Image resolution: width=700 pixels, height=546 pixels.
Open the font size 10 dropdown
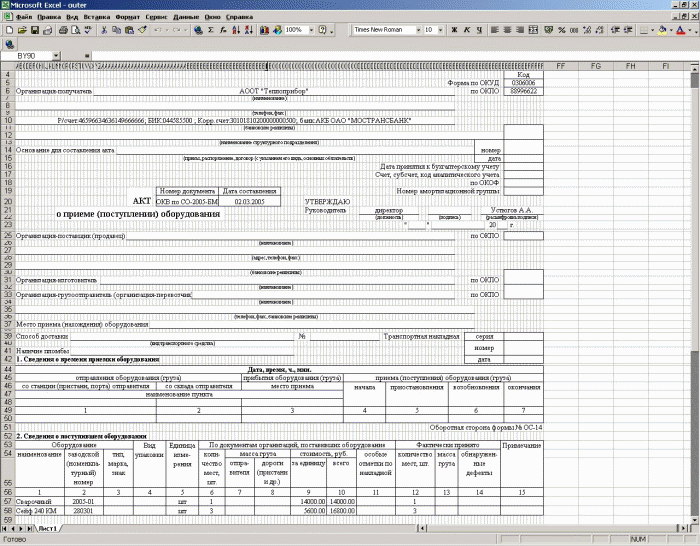(x=440, y=30)
